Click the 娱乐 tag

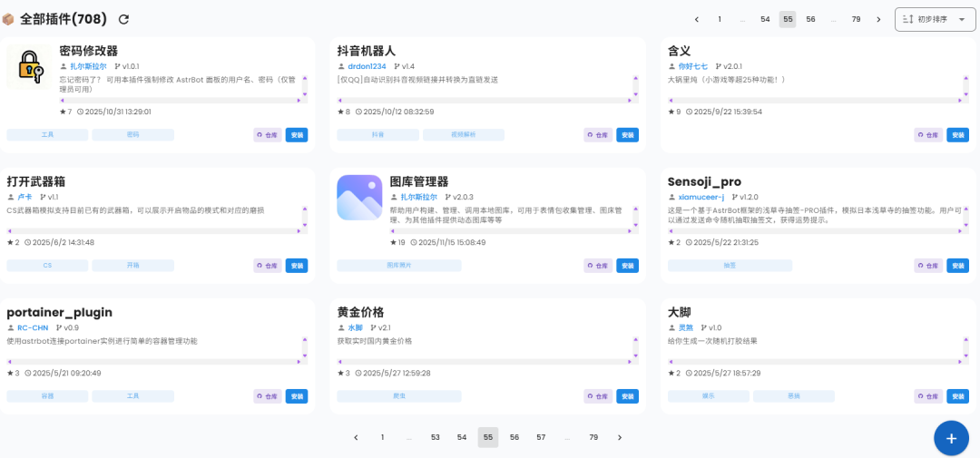point(709,396)
